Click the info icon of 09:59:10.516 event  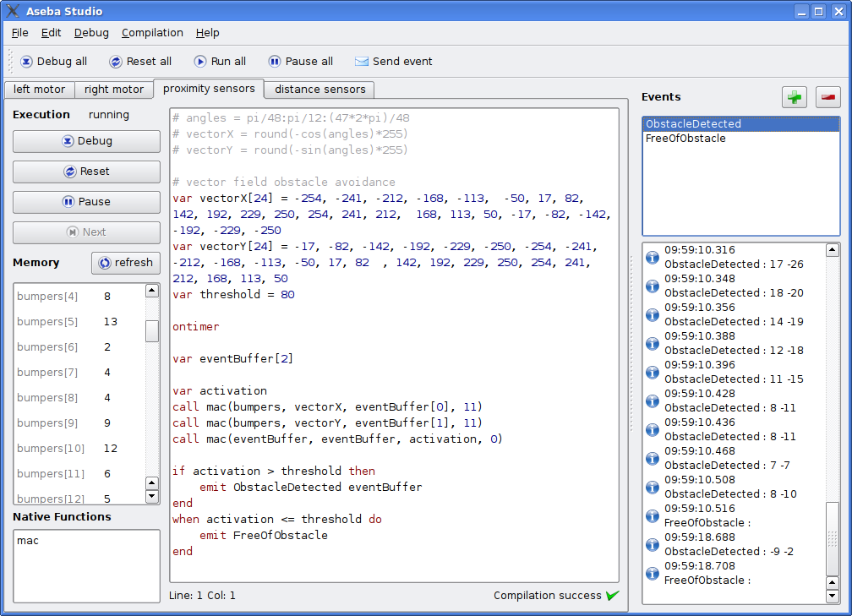[653, 516]
